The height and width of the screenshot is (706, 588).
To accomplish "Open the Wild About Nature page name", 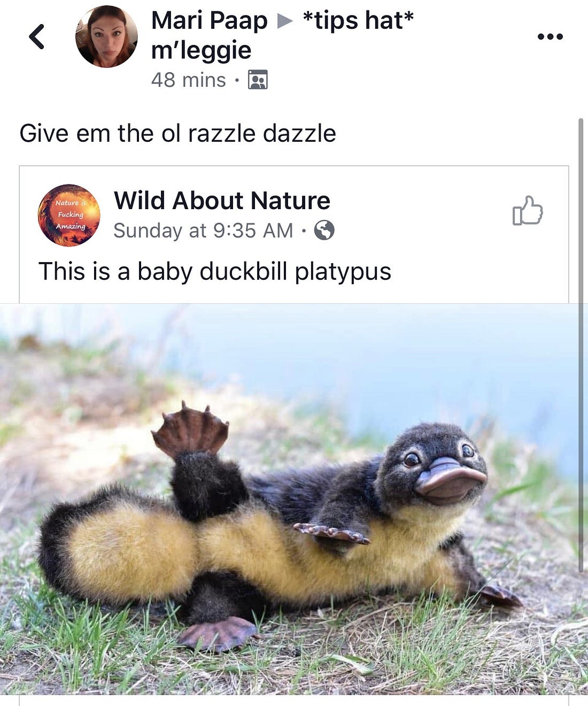I will coord(222,201).
